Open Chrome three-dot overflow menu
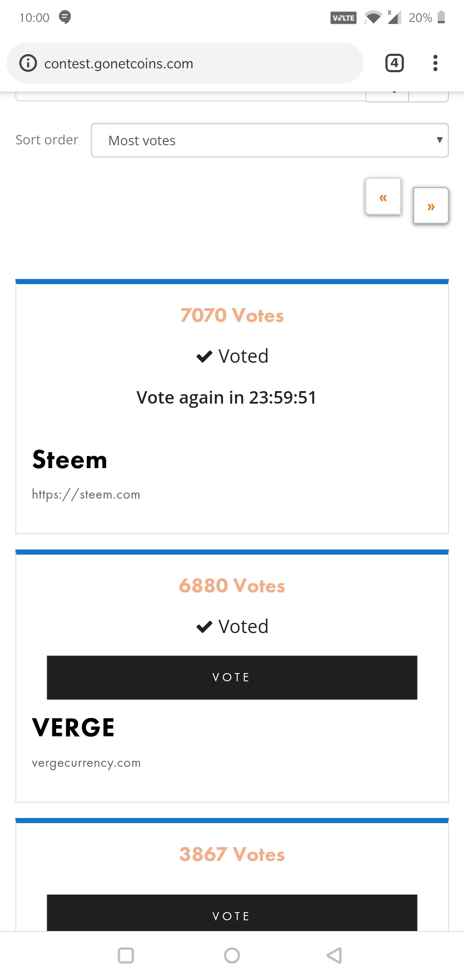The height and width of the screenshot is (980, 464). coord(435,63)
